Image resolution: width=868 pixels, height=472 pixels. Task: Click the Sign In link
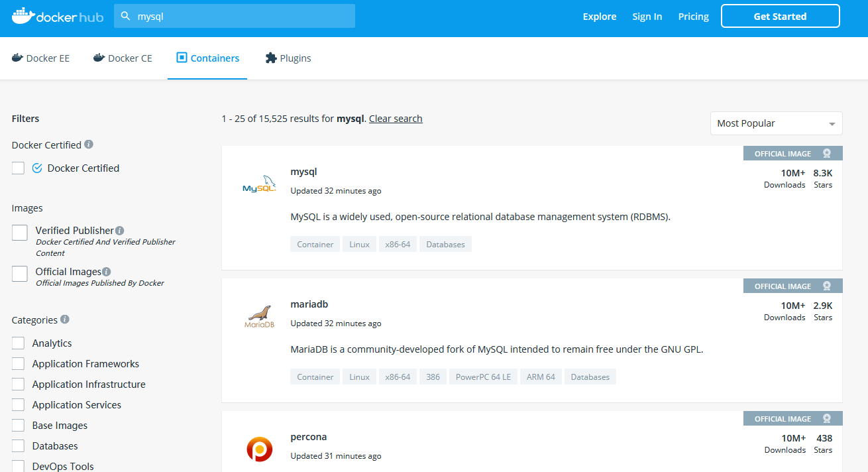(647, 17)
